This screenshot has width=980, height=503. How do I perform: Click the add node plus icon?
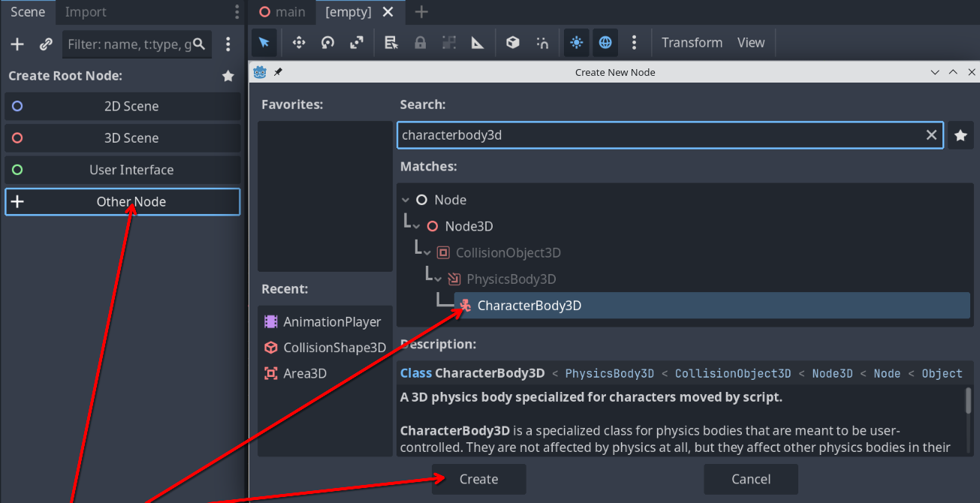(17, 44)
